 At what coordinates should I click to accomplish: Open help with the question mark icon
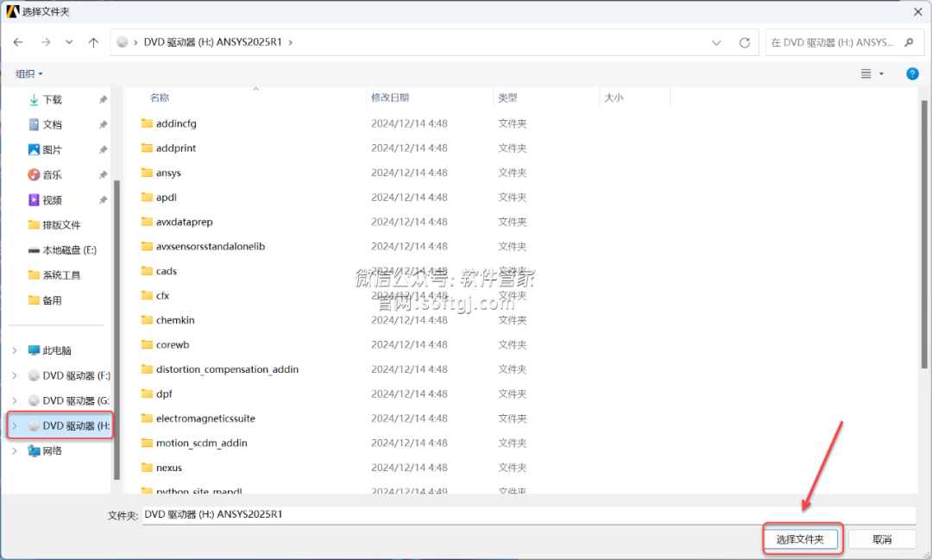[x=912, y=73]
